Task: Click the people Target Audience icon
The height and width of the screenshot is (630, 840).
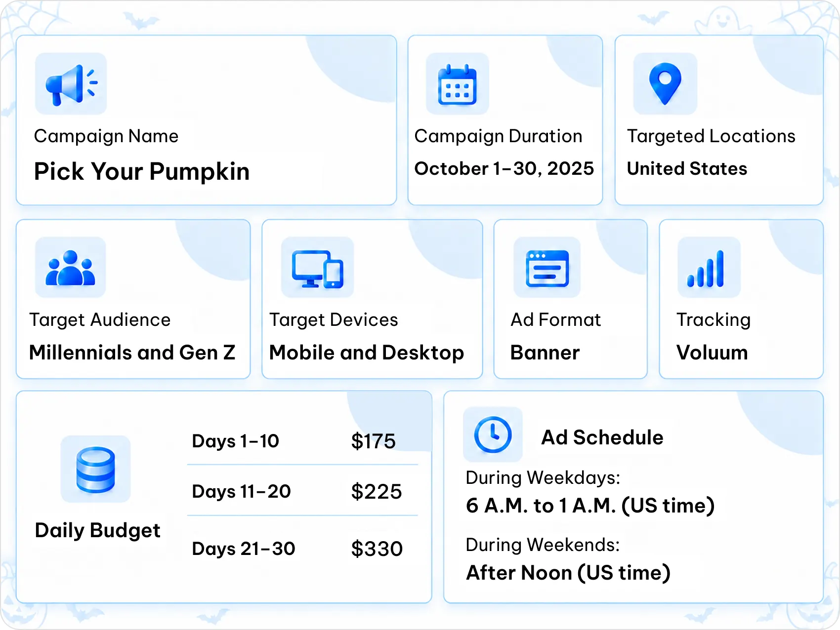Action: [71, 268]
